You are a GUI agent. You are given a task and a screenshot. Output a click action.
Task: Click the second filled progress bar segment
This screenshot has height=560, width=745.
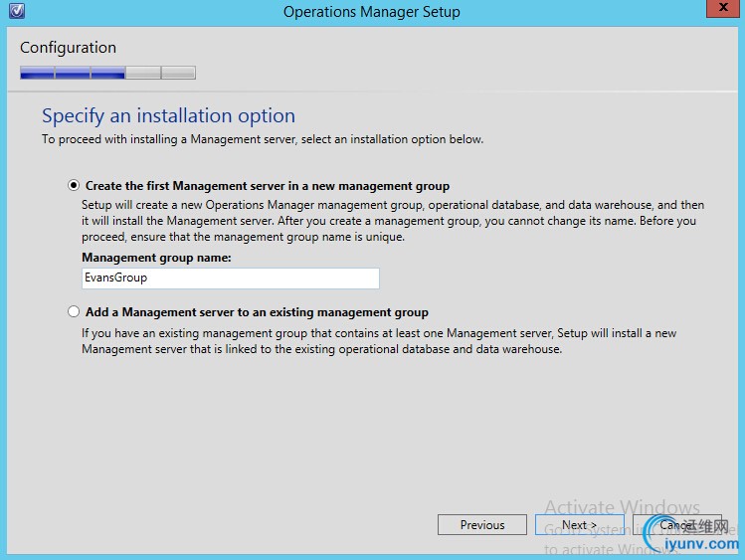pyautogui.click(x=73, y=73)
